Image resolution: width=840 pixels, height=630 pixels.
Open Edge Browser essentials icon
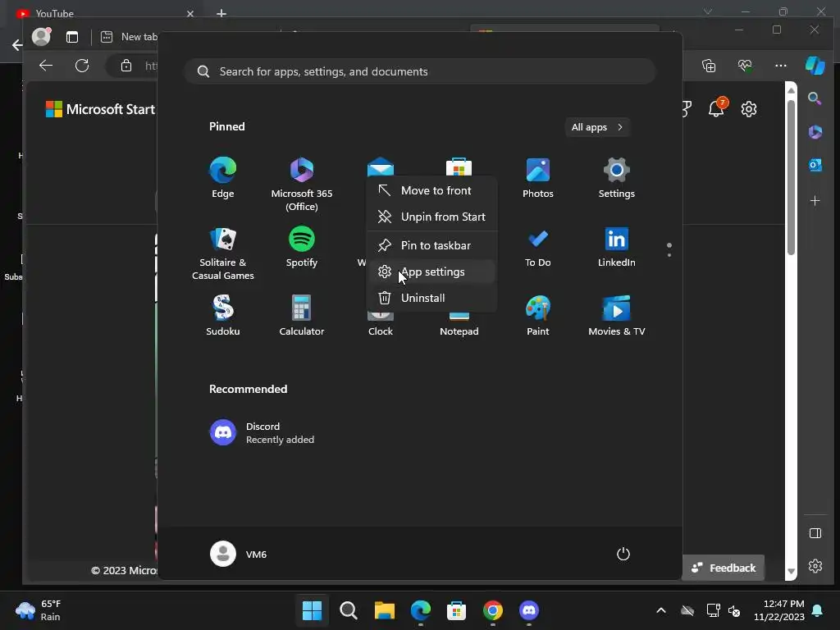click(x=745, y=66)
